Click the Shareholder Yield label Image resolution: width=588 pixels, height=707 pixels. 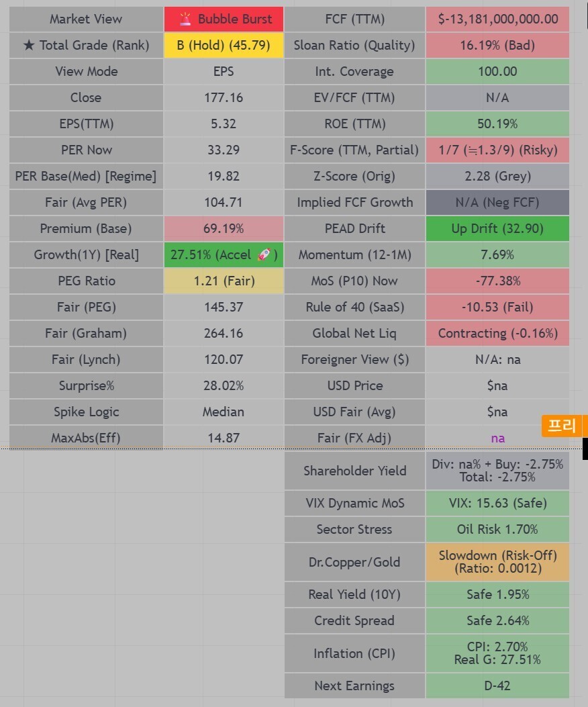(x=354, y=471)
